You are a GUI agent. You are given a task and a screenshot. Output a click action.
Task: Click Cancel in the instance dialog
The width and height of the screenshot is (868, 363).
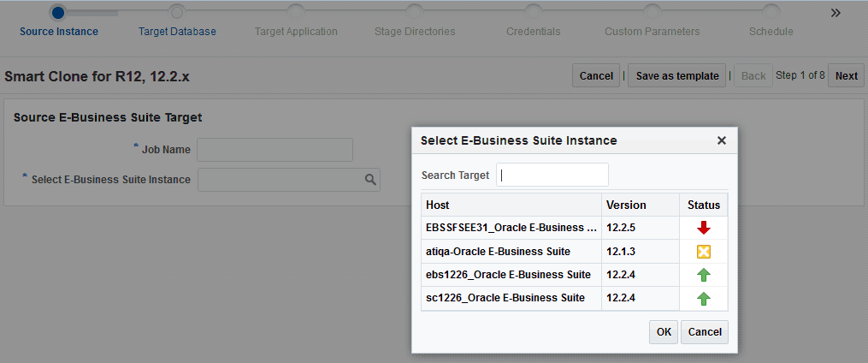tap(705, 332)
